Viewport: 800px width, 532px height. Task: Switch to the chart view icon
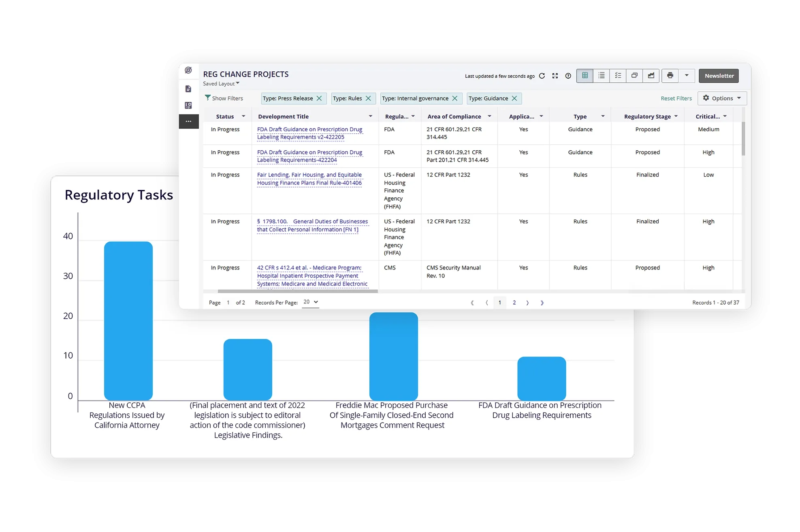click(651, 75)
